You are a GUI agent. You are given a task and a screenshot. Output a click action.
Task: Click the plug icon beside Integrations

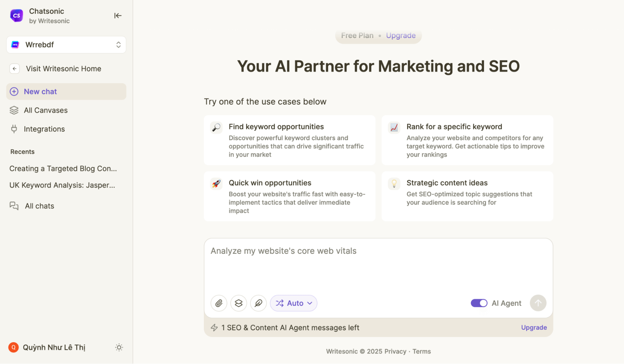(14, 129)
